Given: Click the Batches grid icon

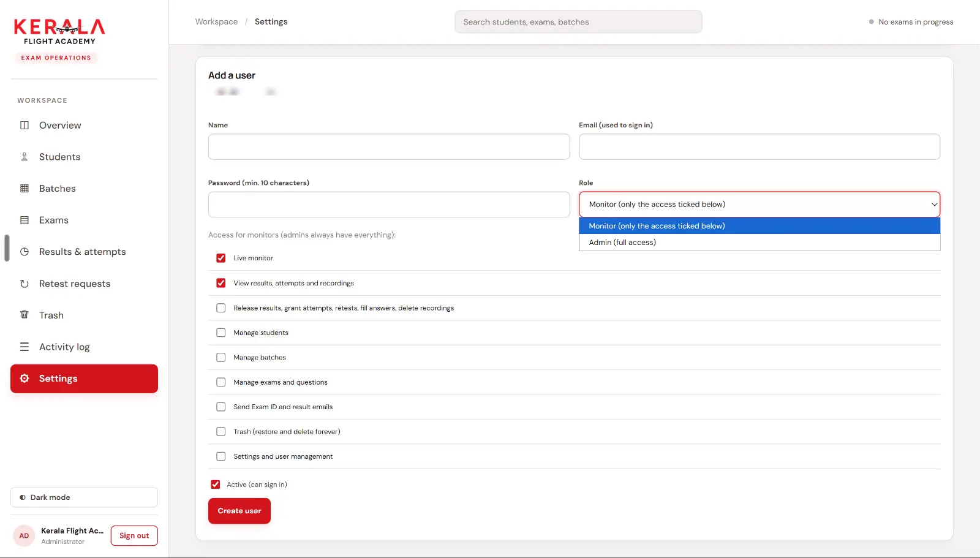Looking at the screenshot, I should tap(24, 189).
